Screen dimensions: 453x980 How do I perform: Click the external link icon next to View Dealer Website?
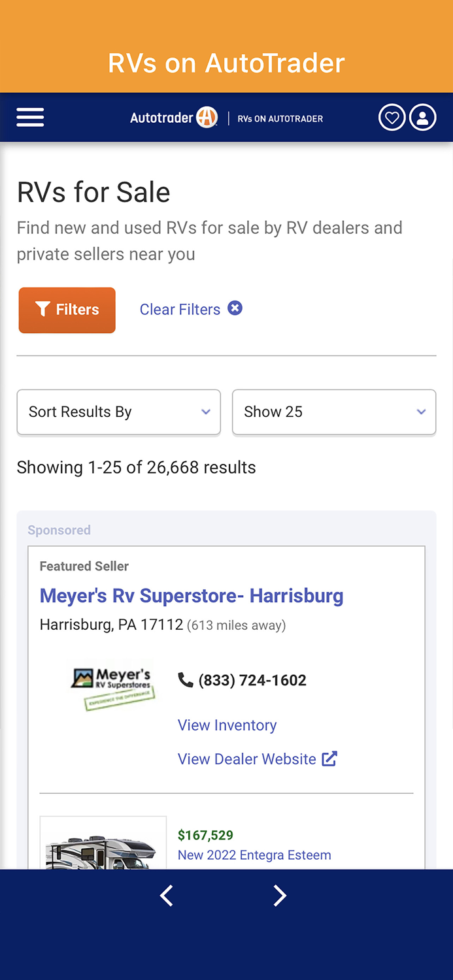click(x=331, y=759)
